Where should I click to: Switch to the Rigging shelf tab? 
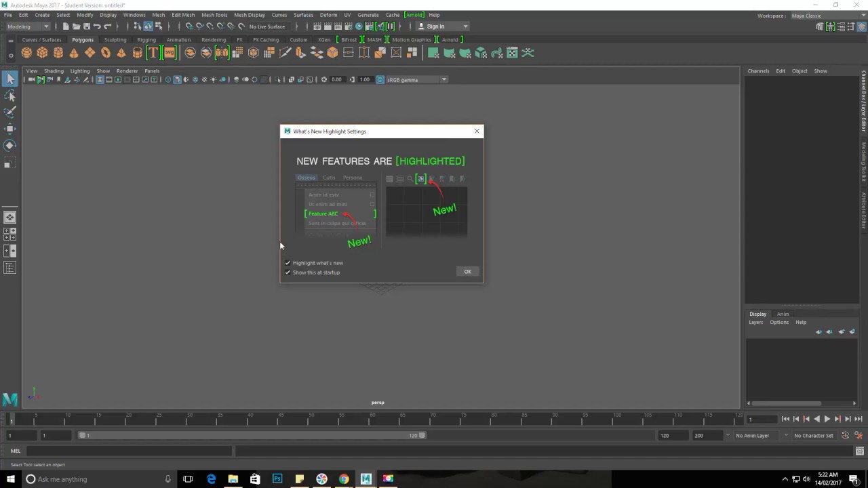(x=146, y=40)
